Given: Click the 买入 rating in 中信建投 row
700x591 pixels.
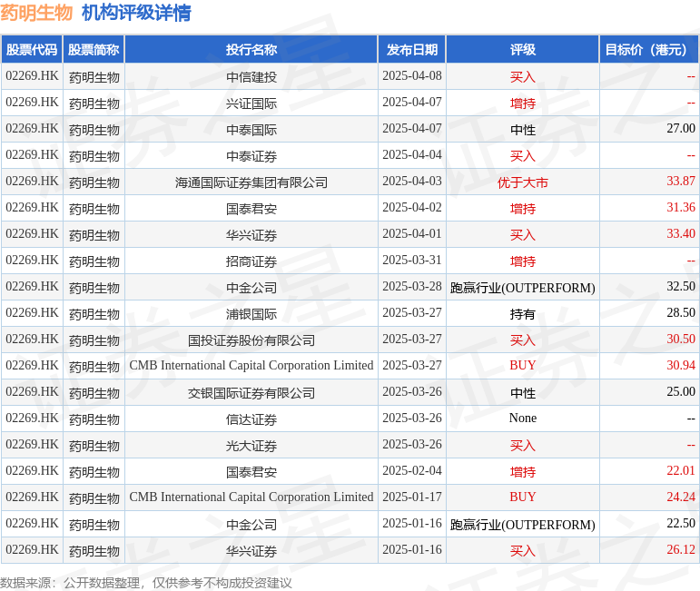Looking at the screenshot, I should 523,77.
